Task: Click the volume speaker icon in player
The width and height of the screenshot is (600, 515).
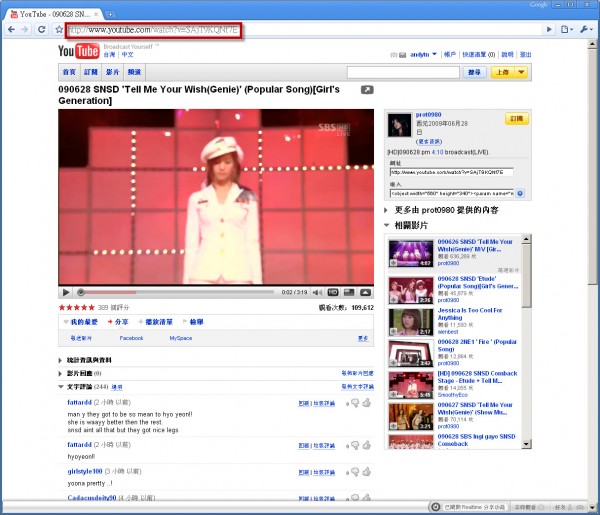Action: click(317, 292)
